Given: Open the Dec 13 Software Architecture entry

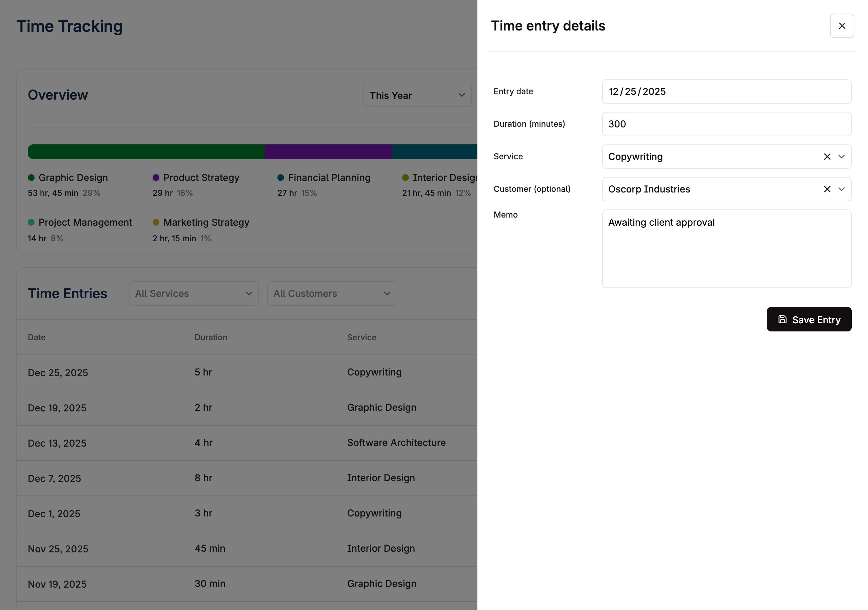Looking at the screenshot, I should click(x=247, y=443).
